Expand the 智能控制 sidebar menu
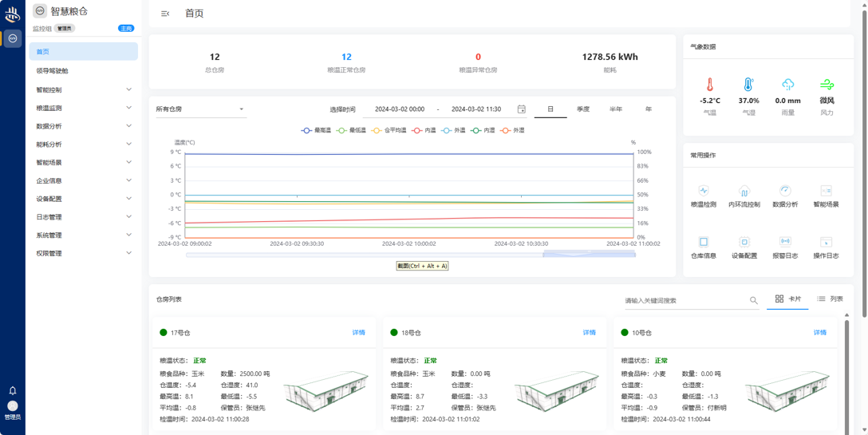The height and width of the screenshot is (435, 868). pyautogui.click(x=83, y=90)
